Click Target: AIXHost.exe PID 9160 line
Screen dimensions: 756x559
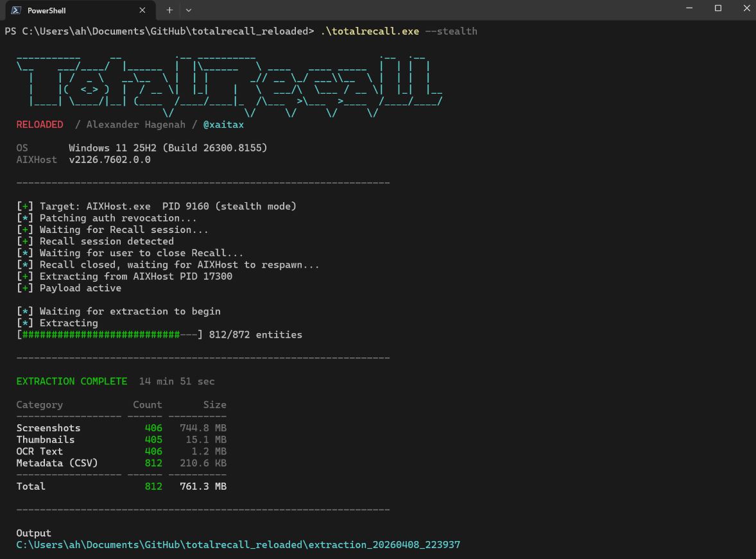click(x=157, y=207)
